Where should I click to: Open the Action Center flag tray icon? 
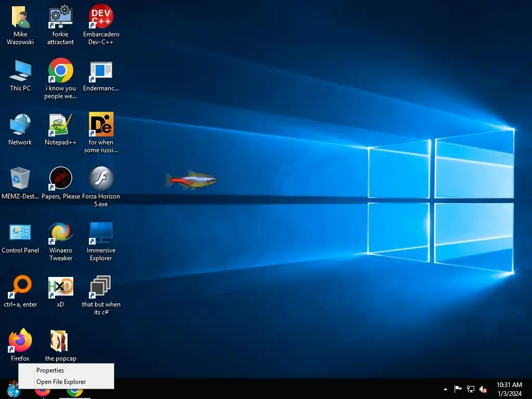(x=458, y=389)
